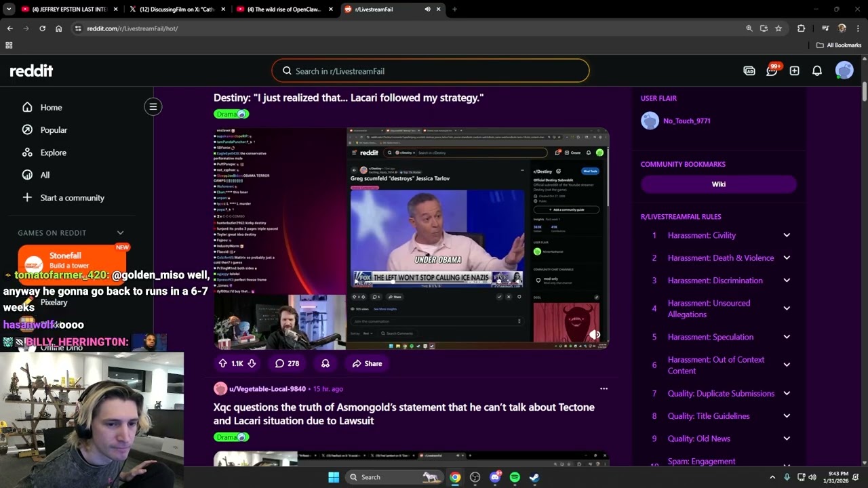Click the Reddit logo
Image resolution: width=868 pixels, height=488 pixels.
coord(31,70)
